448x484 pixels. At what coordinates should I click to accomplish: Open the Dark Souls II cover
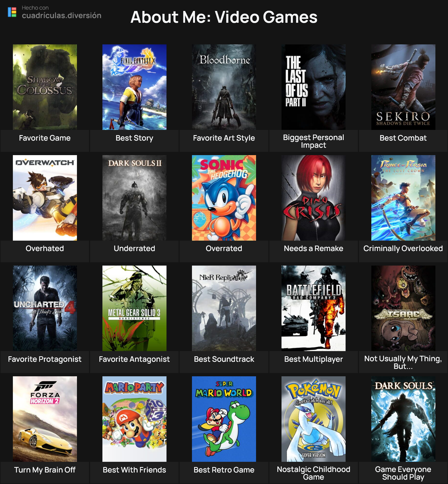[x=134, y=198]
